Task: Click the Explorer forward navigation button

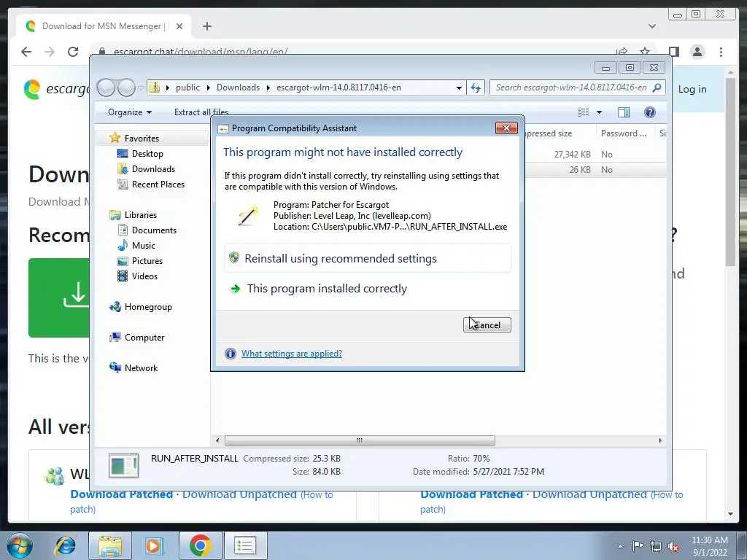Action: pos(126,87)
